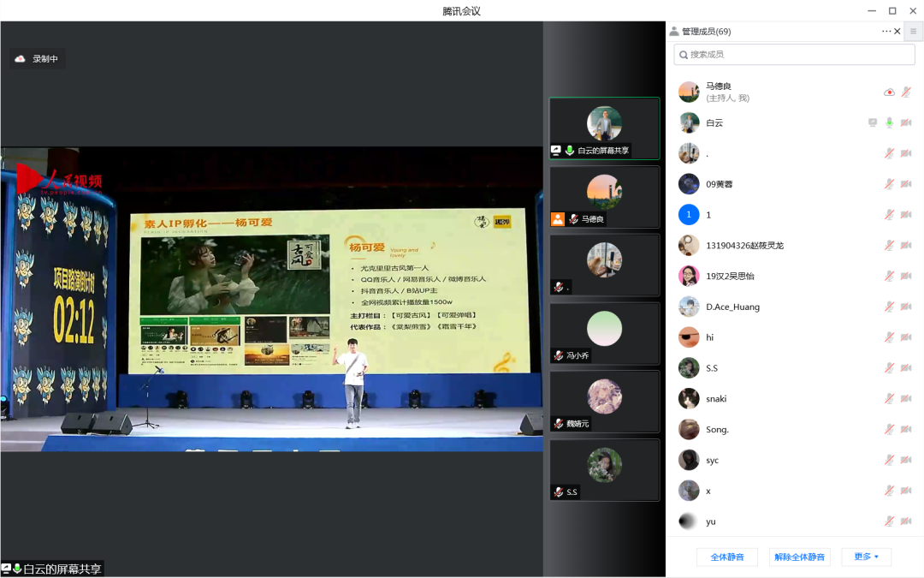The height and width of the screenshot is (578, 924).
Task: Click 白云's avatar in the member list
Action: [x=689, y=122]
